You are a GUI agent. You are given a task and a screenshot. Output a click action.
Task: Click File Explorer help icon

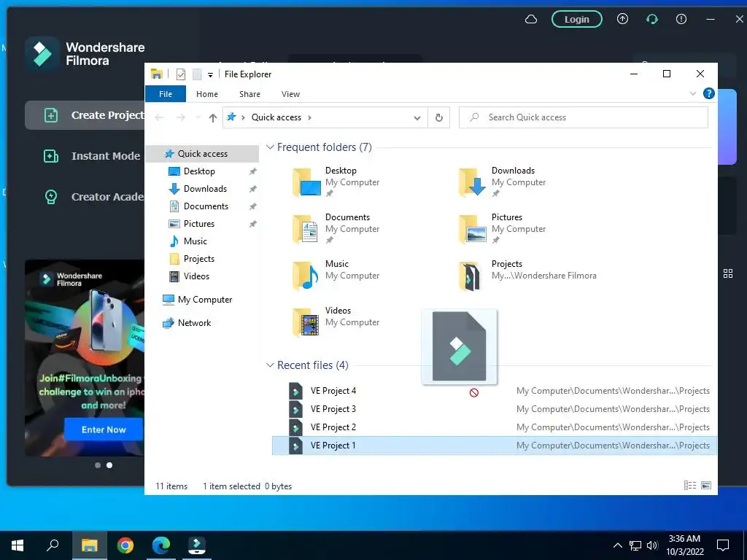[x=709, y=93]
